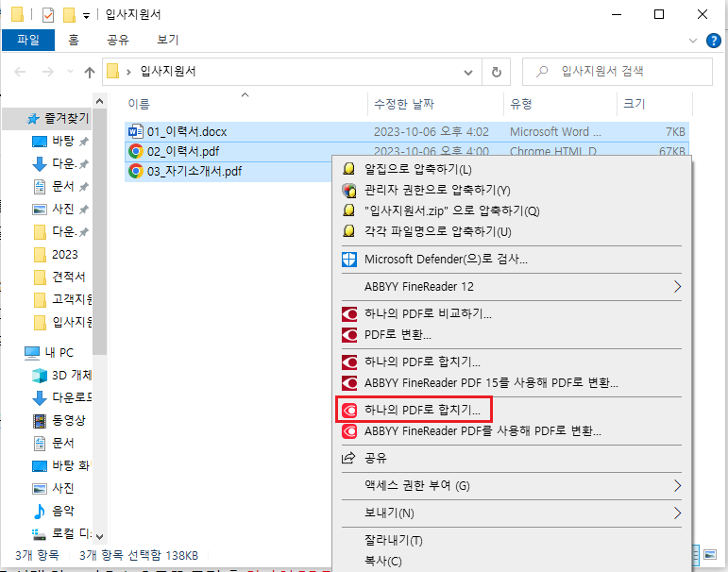Click the properties checkmark icon in the title bar
Viewport: 728px width, 572px height.
[48, 15]
